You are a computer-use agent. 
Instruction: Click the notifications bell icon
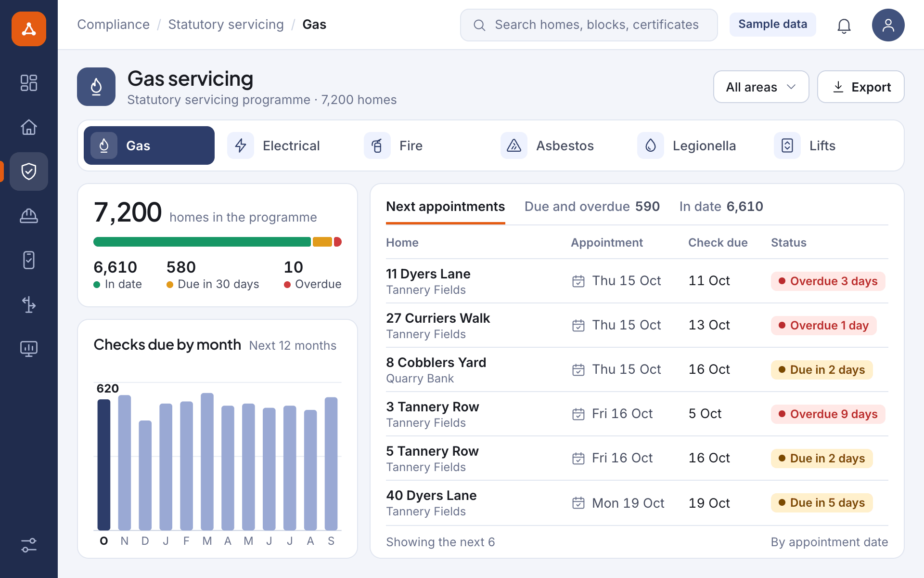point(844,25)
